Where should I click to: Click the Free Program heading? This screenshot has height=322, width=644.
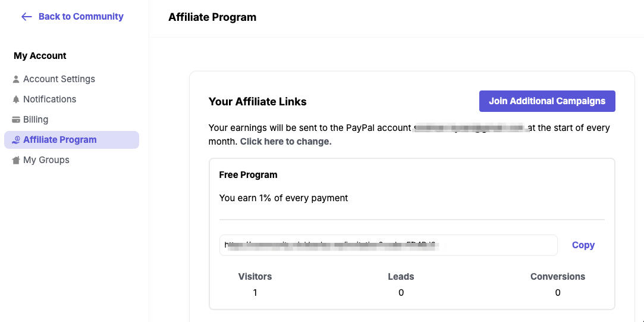click(x=248, y=175)
